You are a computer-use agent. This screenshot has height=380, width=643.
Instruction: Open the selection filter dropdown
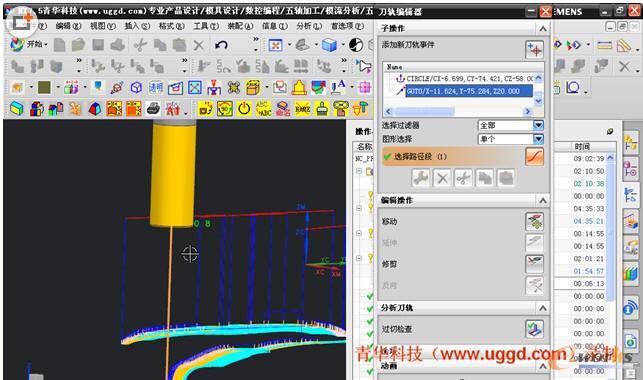point(538,125)
